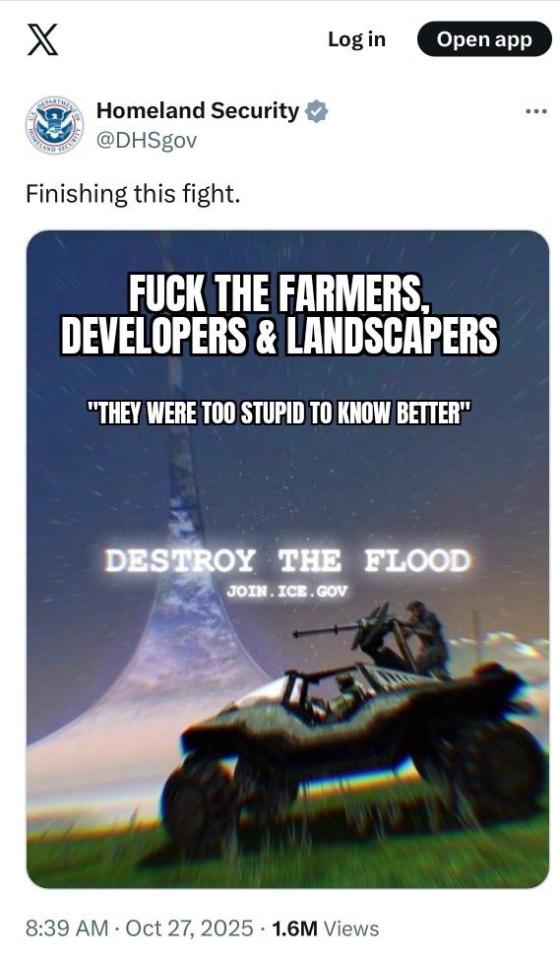This screenshot has height=958, width=560.
Task: Click the JOIN.ICE.GOV text in image
Action: click(286, 592)
